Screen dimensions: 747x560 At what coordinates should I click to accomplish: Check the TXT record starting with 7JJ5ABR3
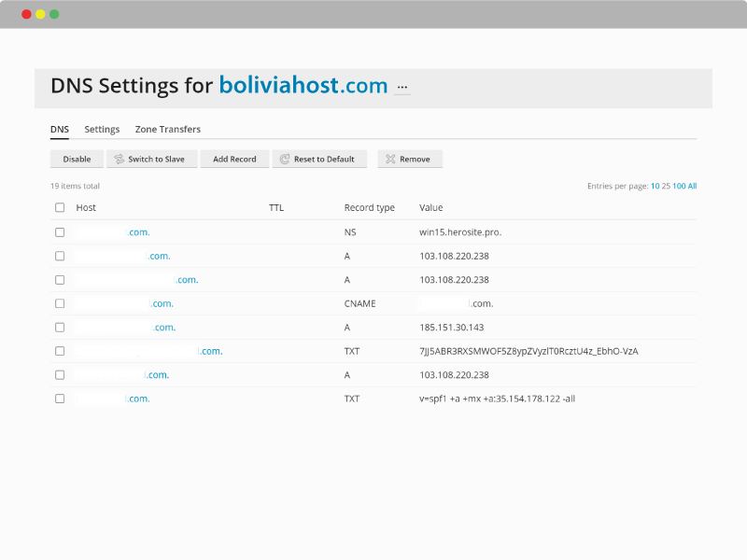click(x=60, y=352)
